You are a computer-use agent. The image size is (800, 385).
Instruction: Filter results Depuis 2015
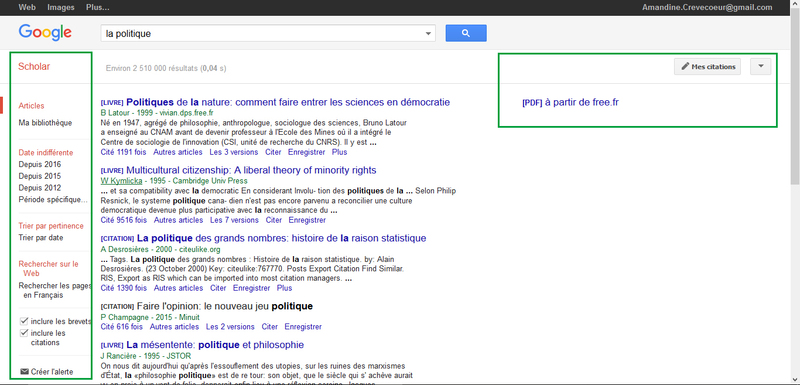point(40,176)
